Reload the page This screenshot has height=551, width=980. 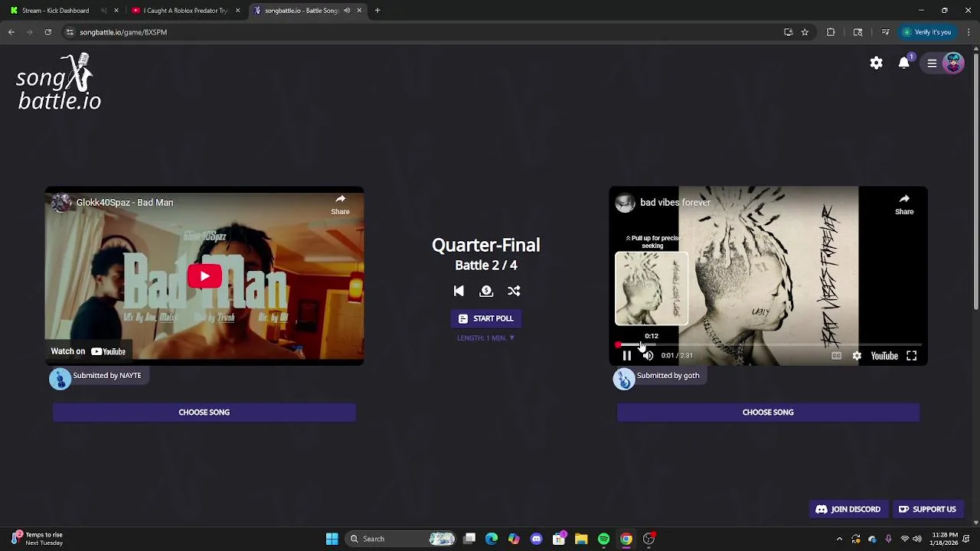pos(47,32)
